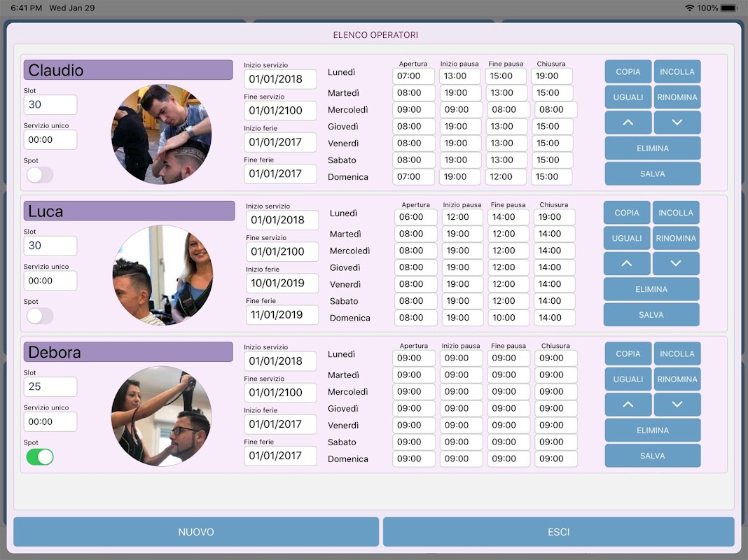Click Luca's down-arrow reorder button
Viewport: 748px width, 560px height.
(675, 264)
